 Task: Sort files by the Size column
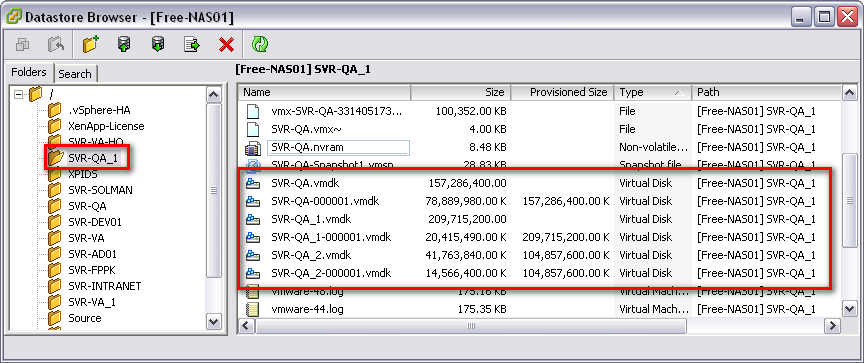coord(461,93)
